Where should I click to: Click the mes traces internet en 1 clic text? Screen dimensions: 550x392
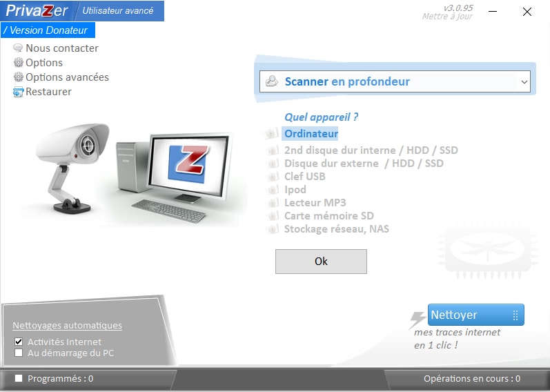tap(457, 339)
